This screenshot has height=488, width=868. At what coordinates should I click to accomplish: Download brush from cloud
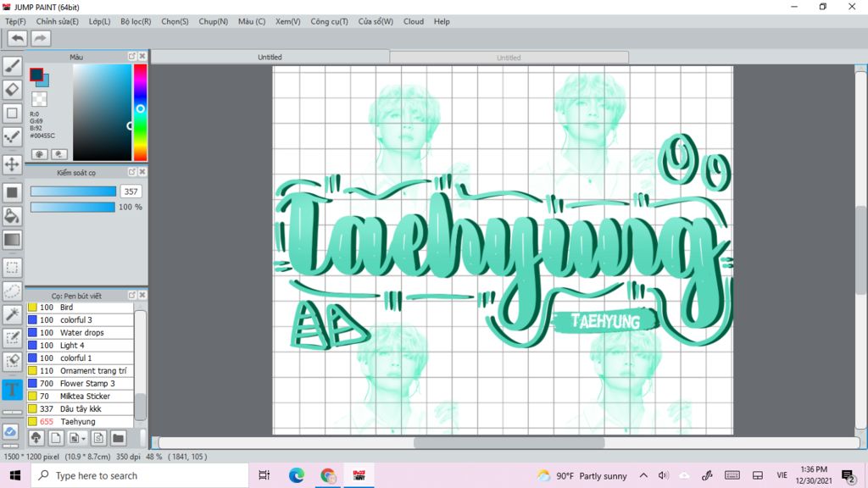click(36, 438)
